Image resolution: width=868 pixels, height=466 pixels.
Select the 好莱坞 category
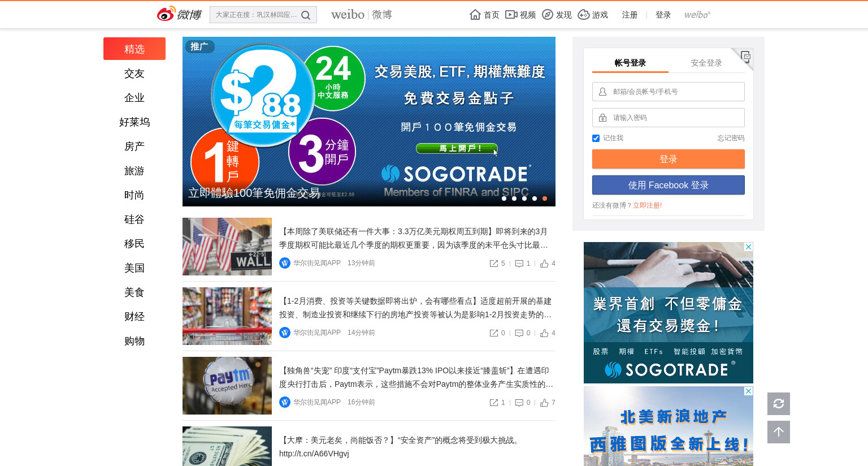tap(134, 122)
